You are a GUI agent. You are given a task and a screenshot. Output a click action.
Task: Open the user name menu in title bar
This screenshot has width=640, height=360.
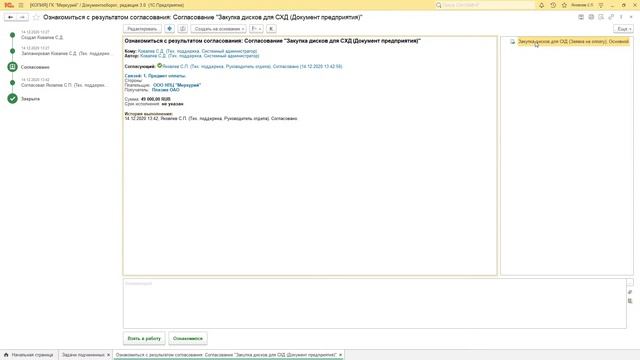582,5
